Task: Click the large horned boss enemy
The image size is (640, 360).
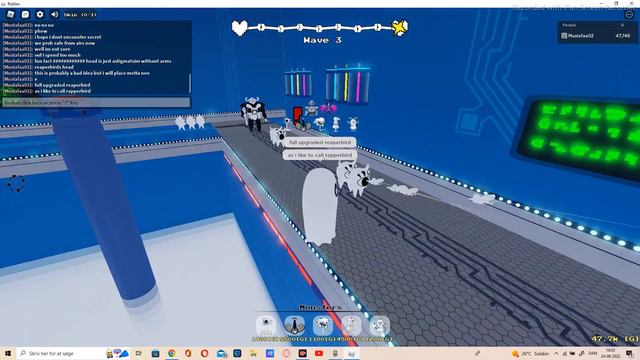Action: click(x=253, y=114)
